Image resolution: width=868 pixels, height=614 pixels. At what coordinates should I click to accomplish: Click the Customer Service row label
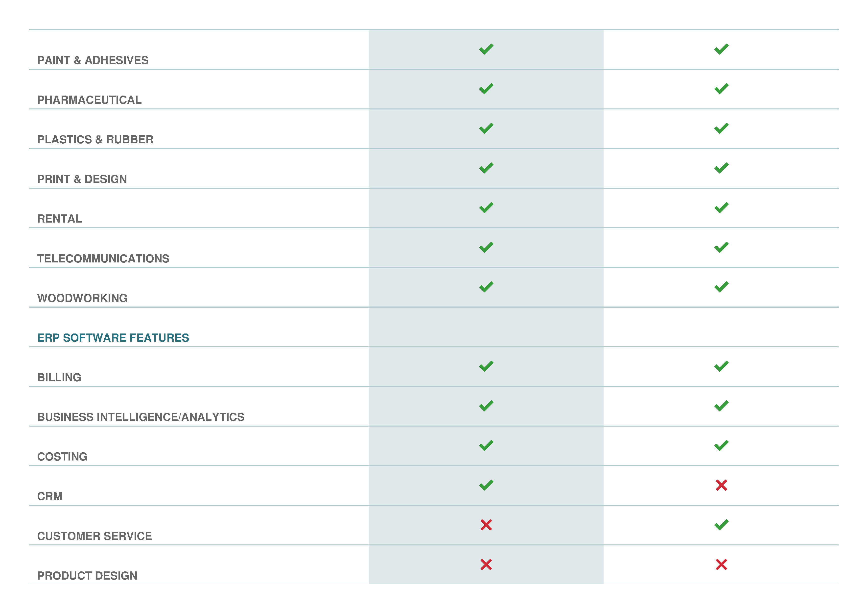(94, 536)
